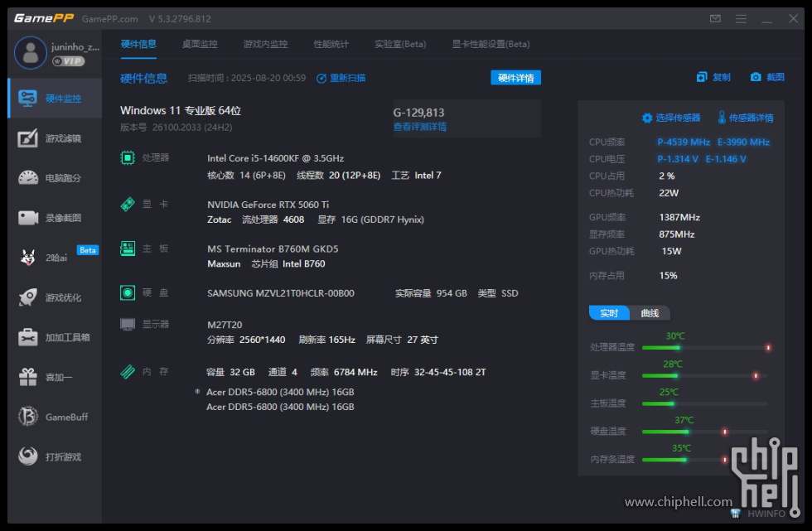
Task: Click the first Acer DDR5-6800 memory row
Action: click(280, 392)
